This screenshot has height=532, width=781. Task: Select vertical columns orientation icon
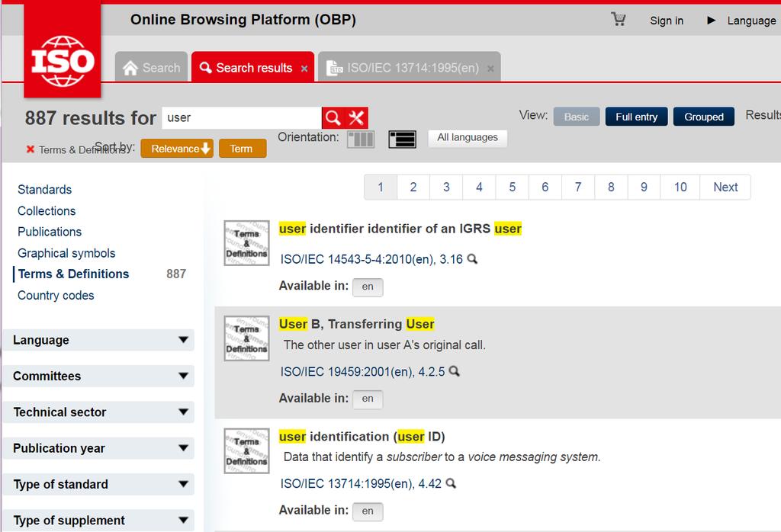point(361,139)
